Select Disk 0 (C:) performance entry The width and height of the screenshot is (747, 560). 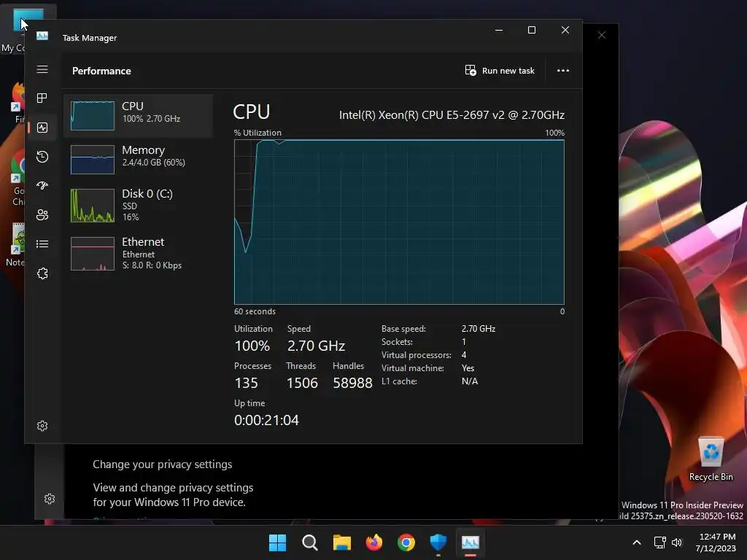coord(138,205)
